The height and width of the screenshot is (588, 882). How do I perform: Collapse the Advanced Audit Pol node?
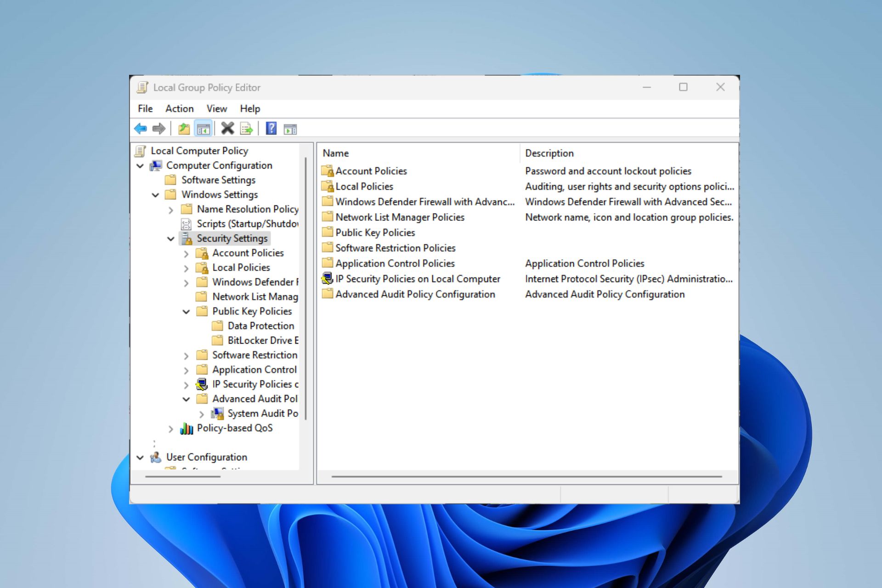point(187,398)
